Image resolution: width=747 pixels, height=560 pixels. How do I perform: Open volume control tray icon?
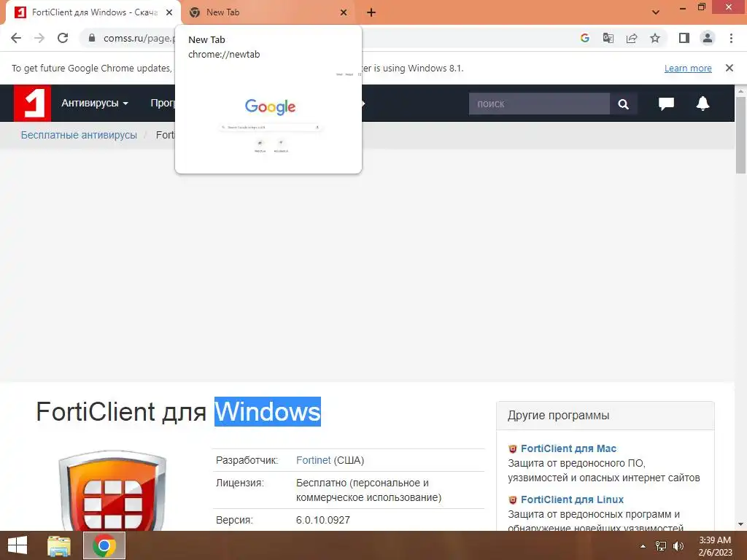click(678, 545)
